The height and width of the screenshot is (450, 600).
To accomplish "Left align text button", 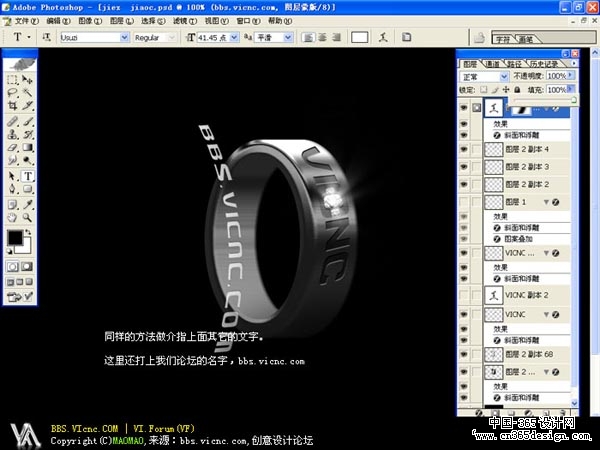I will [308, 37].
